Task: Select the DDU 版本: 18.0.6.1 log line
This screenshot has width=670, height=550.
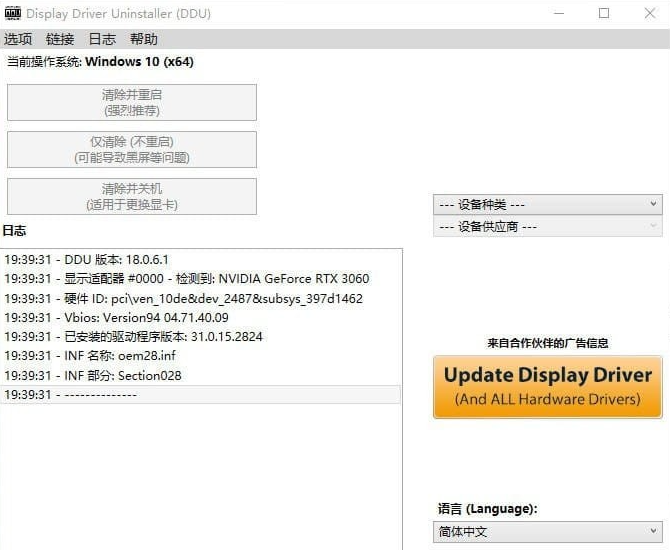Action: [x=200, y=260]
